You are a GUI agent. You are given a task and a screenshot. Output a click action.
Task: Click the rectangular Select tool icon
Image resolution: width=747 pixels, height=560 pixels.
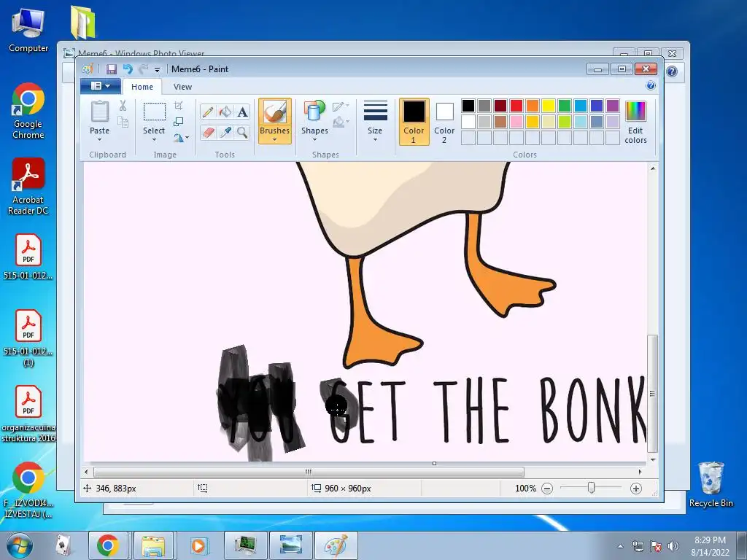point(155,112)
